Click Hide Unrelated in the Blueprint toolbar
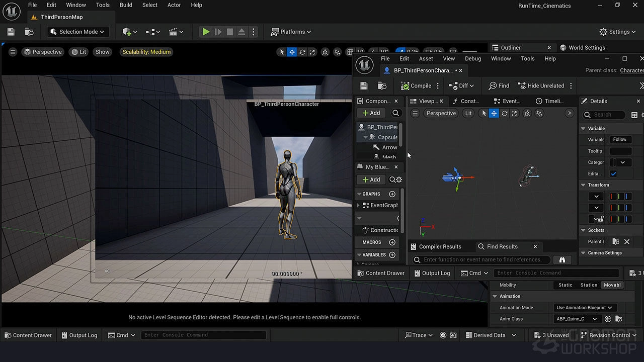The height and width of the screenshot is (362, 644). coord(545,85)
